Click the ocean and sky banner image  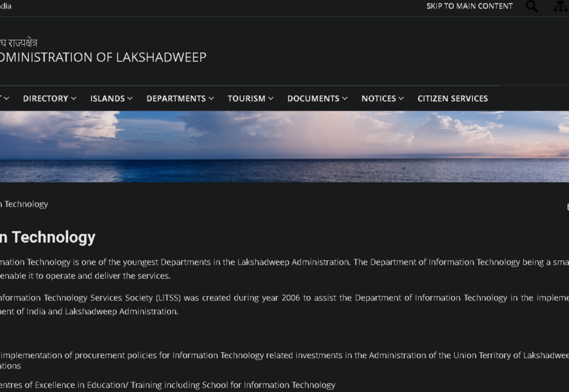point(284,146)
